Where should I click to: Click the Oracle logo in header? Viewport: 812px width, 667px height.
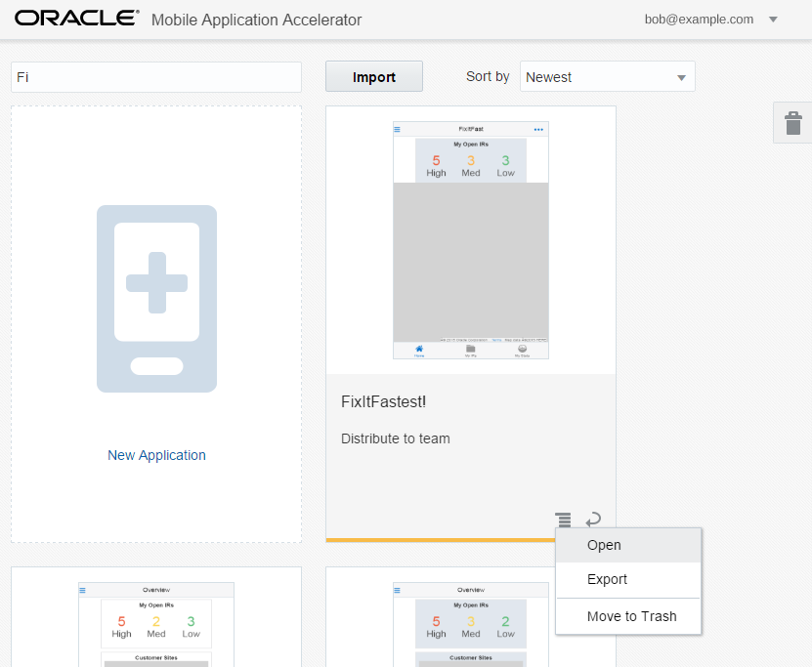pyautogui.click(x=77, y=19)
